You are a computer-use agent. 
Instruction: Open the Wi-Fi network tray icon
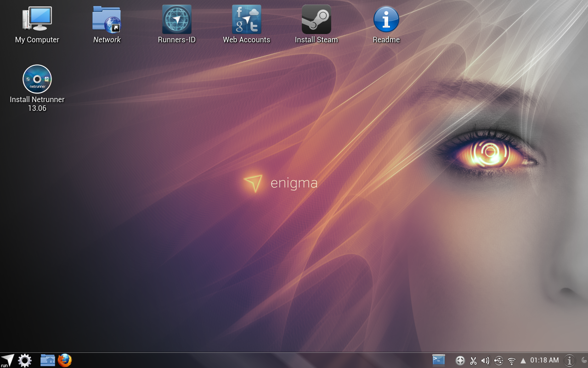(511, 361)
